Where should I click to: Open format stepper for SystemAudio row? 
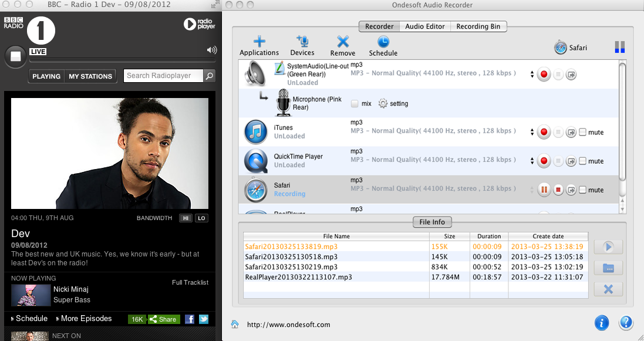pos(532,75)
